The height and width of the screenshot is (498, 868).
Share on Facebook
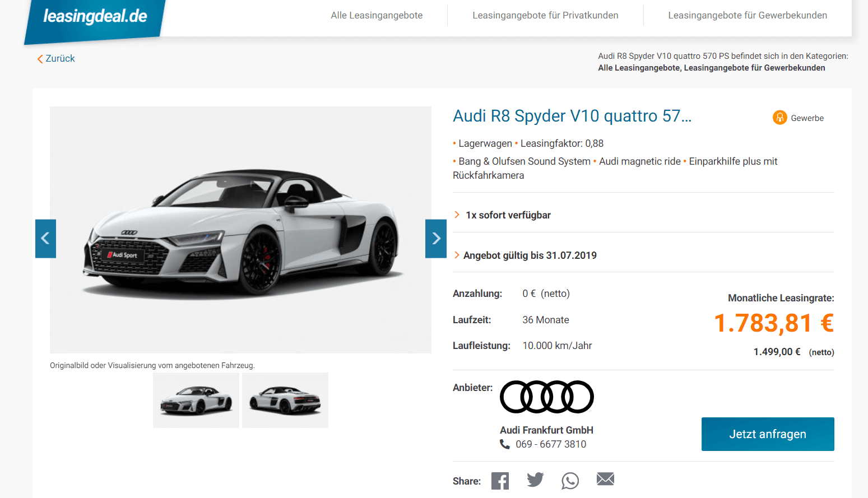pyautogui.click(x=500, y=481)
